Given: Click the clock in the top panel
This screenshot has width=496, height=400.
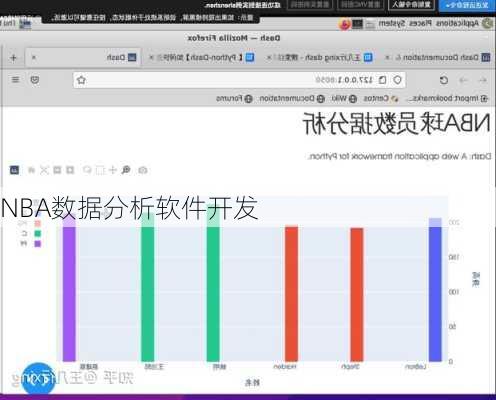Looking at the screenshot, I should pyautogui.click(x=8, y=23).
